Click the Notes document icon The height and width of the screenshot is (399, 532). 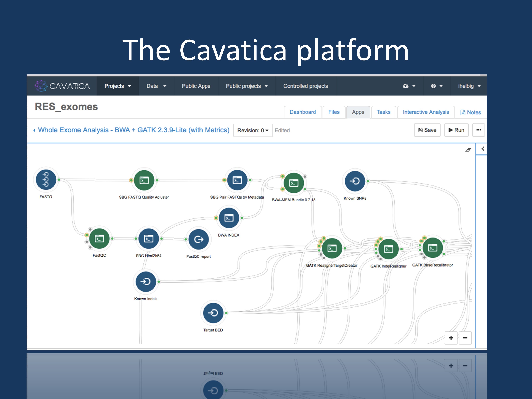coord(462,112)
